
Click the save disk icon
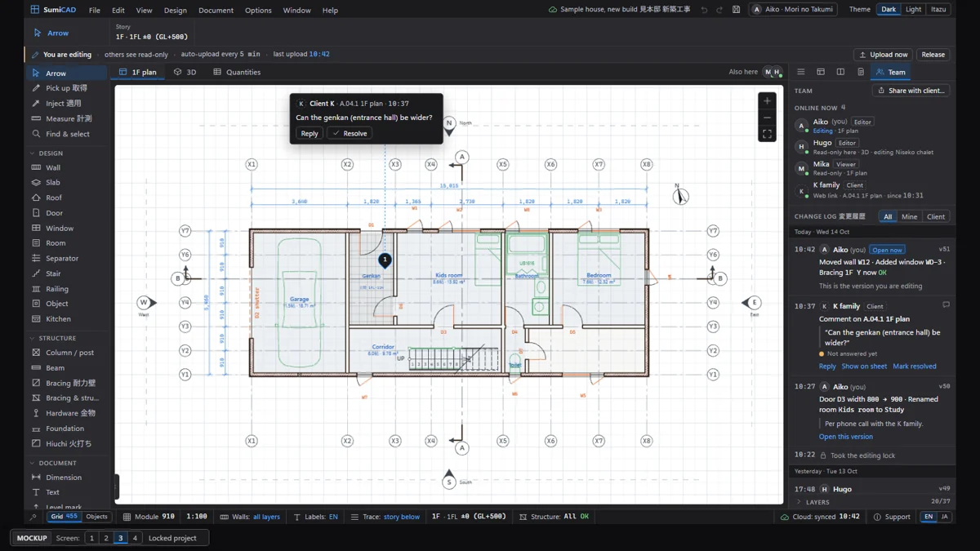point(736,10)
